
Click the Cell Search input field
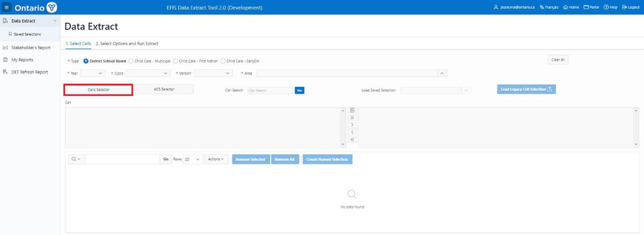(x=270, y=90)
